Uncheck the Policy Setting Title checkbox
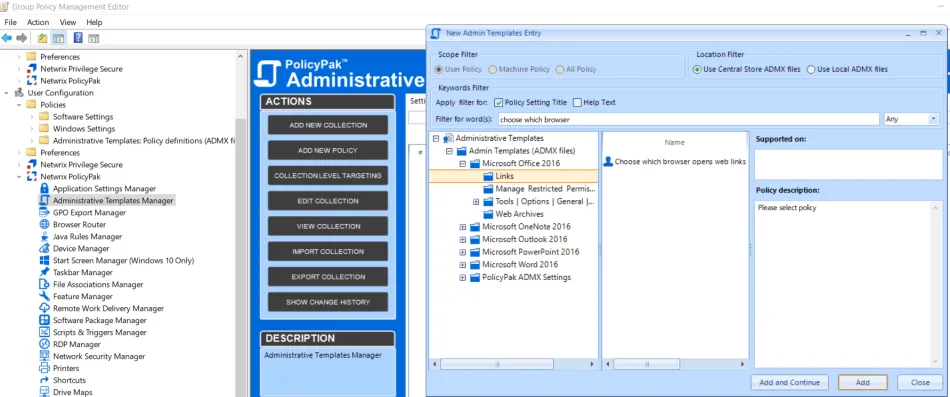The image size is (950, 397). tap(499, 102)
